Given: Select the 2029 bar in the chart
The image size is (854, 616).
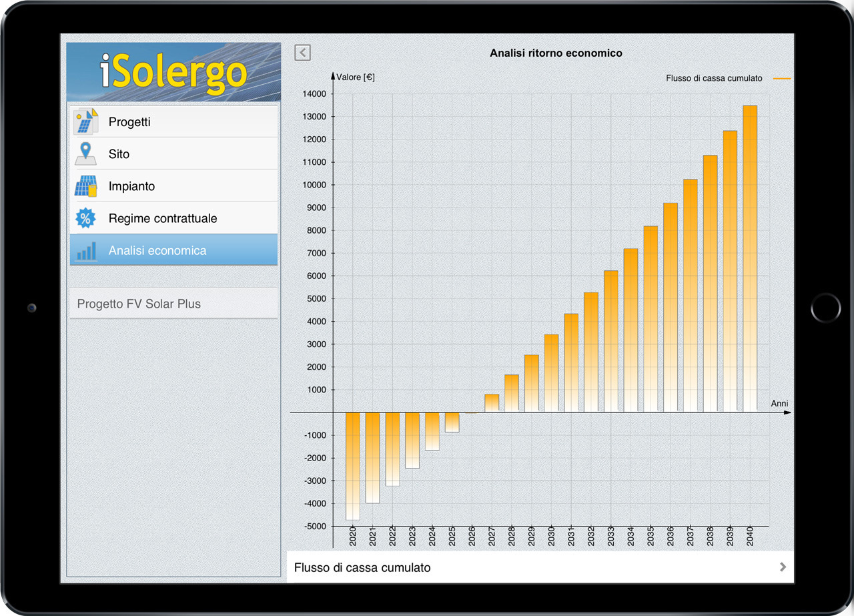Looking at the screenshot, I should point(531,383).
